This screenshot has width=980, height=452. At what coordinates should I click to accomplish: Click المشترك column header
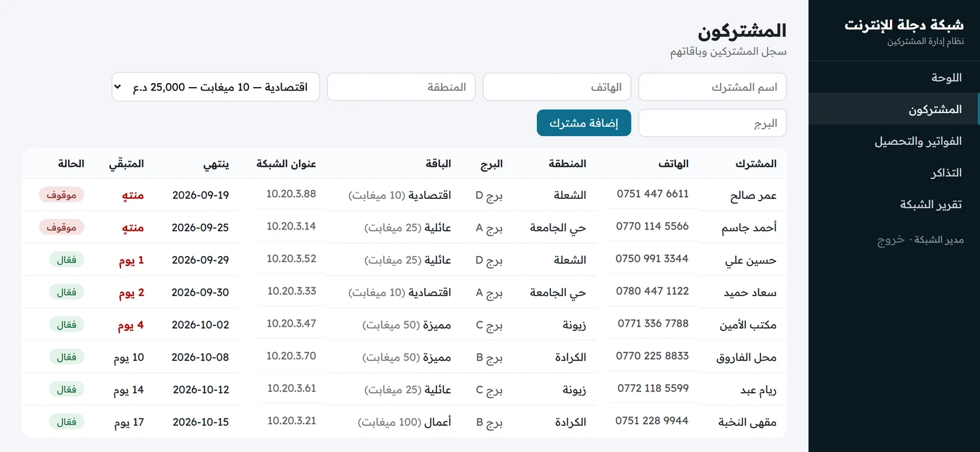pos(756,163)
